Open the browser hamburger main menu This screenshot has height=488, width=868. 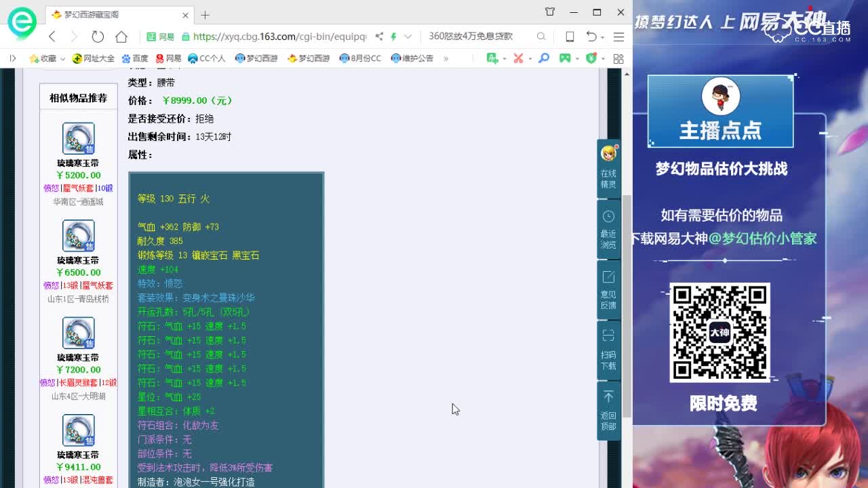618,37
